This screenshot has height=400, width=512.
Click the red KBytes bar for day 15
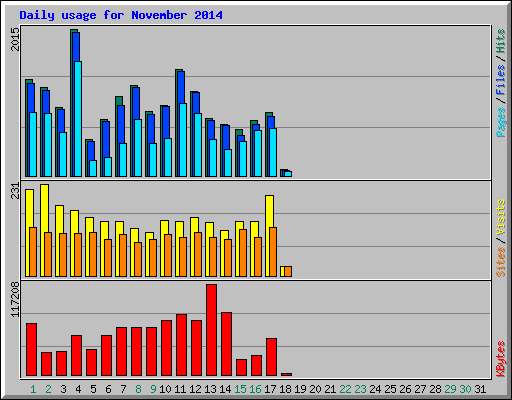[241, 368]
